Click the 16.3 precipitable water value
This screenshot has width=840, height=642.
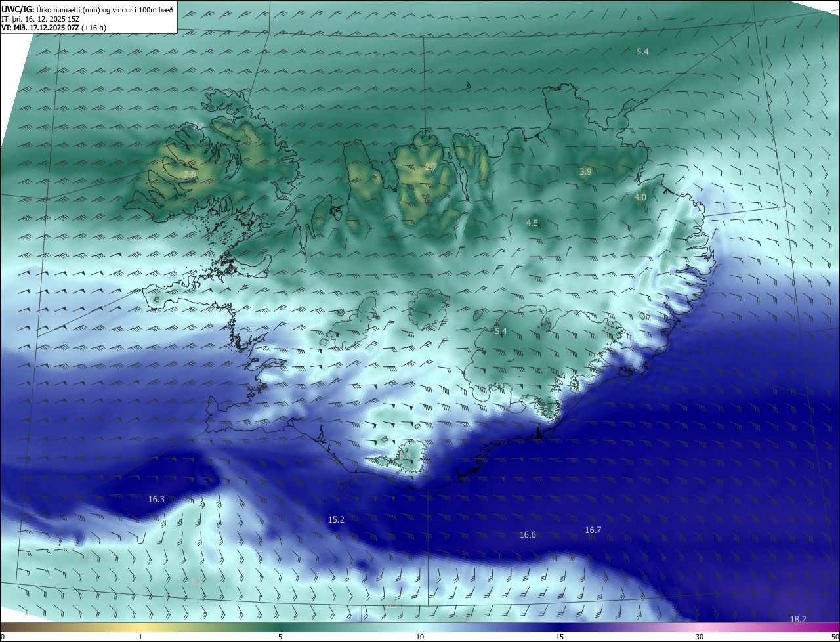click(156, 499)
